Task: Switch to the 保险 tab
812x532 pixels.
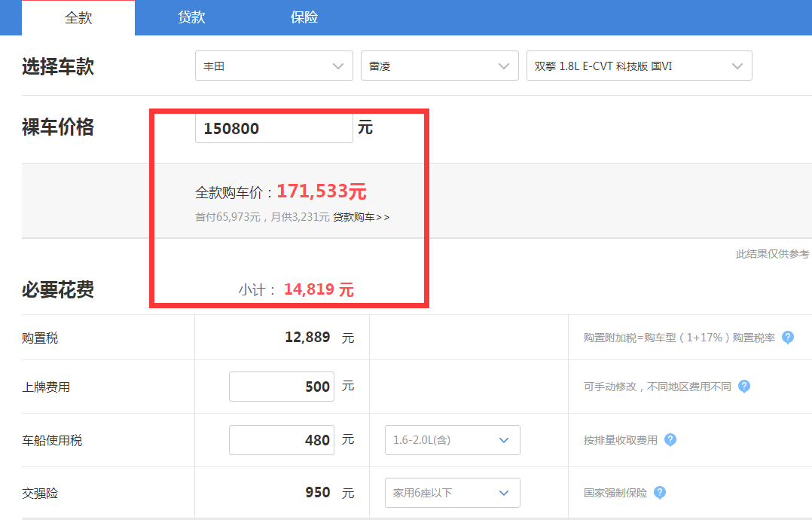Action: (304, 17)
